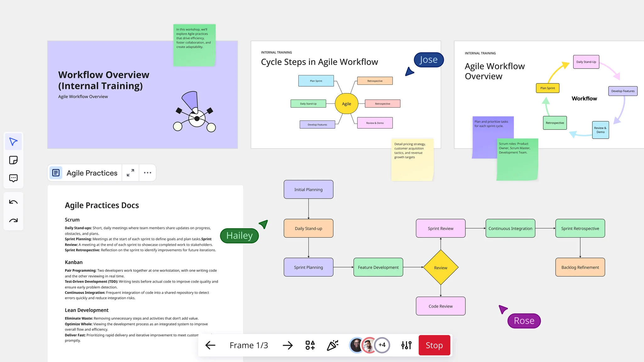This screenshot has width=644, height=362.
Task: Open the shapes and apps icon
Action: pos(310,345)
